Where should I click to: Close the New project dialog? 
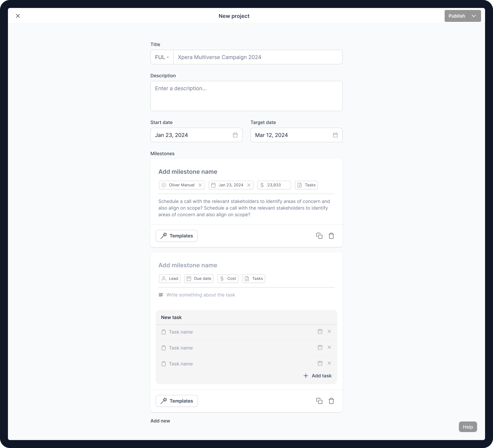click(18, 16)
